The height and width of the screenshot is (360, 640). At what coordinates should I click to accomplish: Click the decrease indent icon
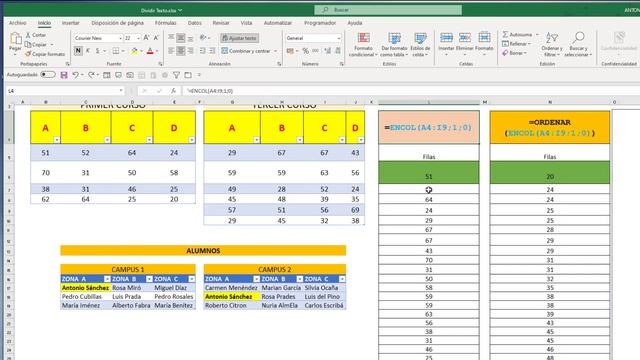tap(202, 51)
